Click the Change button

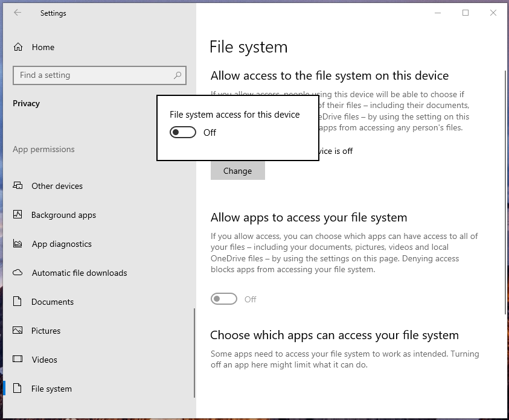[x=237, y=171]
